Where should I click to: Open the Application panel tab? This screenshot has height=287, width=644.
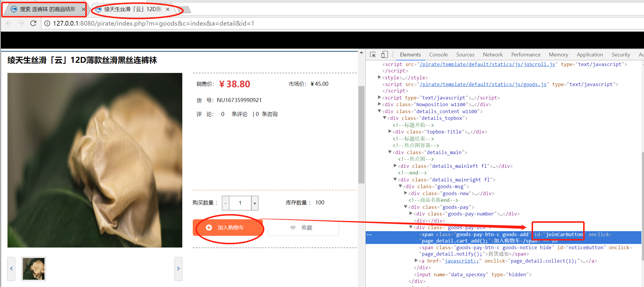point(590,55)
